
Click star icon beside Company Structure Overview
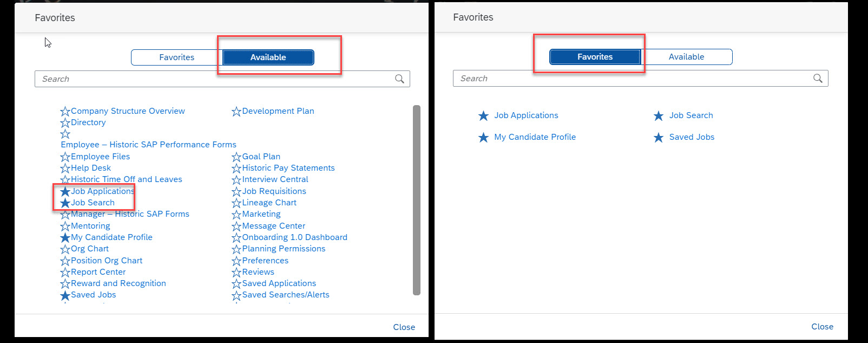65,112
